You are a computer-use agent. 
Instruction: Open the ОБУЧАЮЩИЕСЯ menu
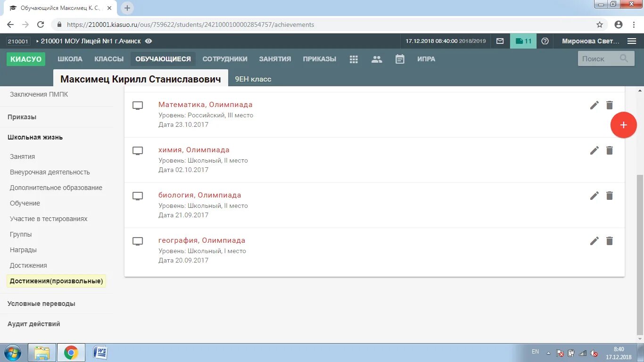point(163,59)
